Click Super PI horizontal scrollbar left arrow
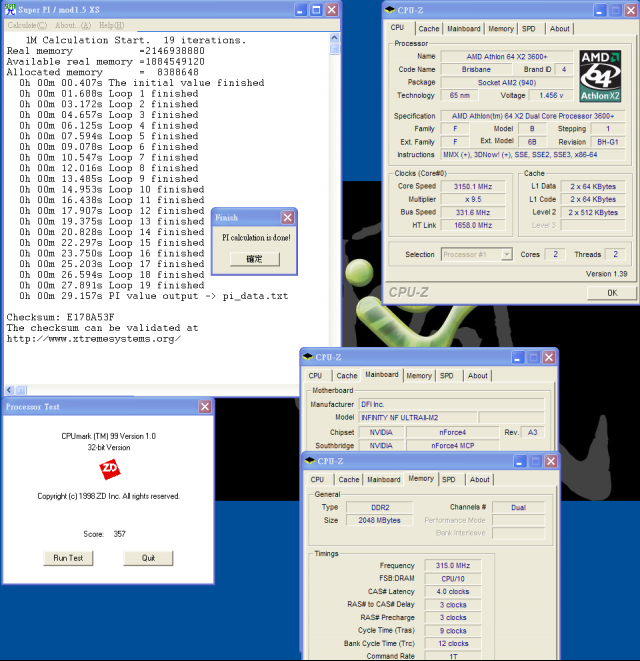Viewport: 640px width, 661px height. pyautogui.click(x=9, y=390)
